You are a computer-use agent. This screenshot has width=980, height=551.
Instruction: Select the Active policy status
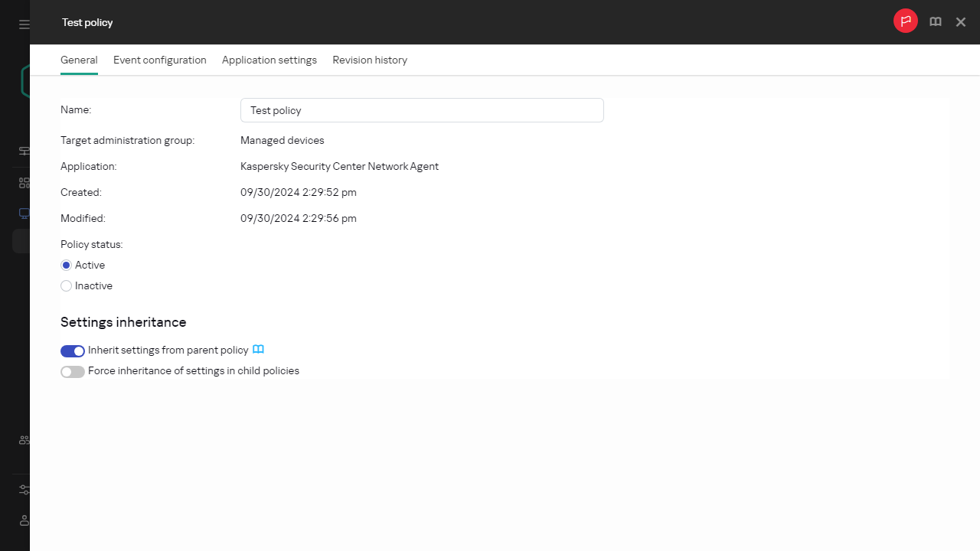point(67,265)
